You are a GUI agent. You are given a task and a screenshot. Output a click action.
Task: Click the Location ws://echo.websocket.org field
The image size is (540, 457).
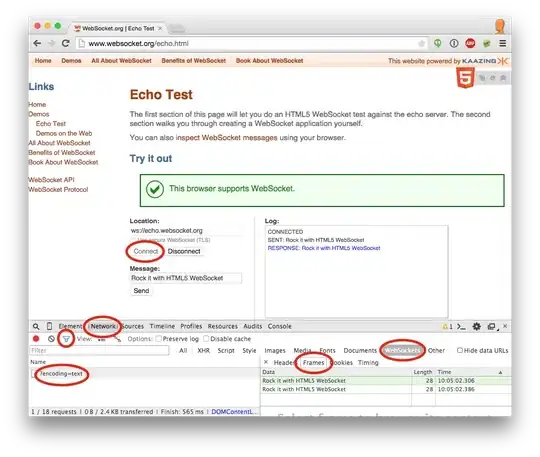(x=186, y=230)
